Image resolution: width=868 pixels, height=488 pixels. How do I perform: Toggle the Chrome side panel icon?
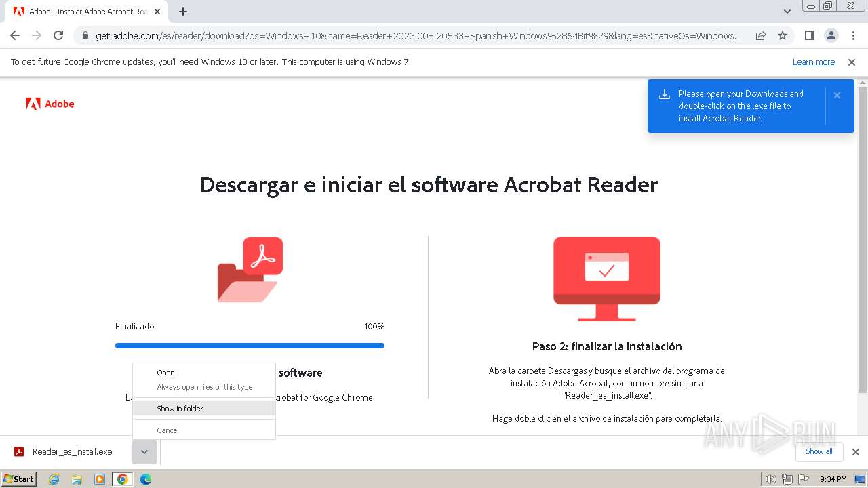point(809,35)
